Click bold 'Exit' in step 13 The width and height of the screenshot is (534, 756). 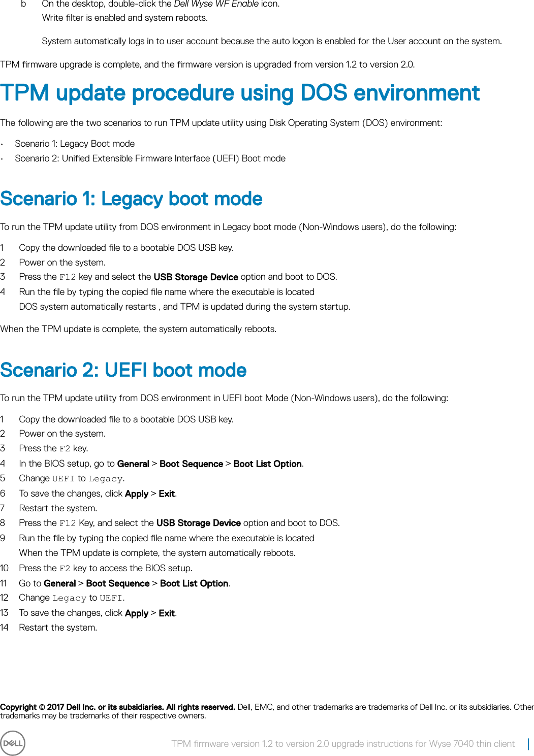click(x=167, y=613)
